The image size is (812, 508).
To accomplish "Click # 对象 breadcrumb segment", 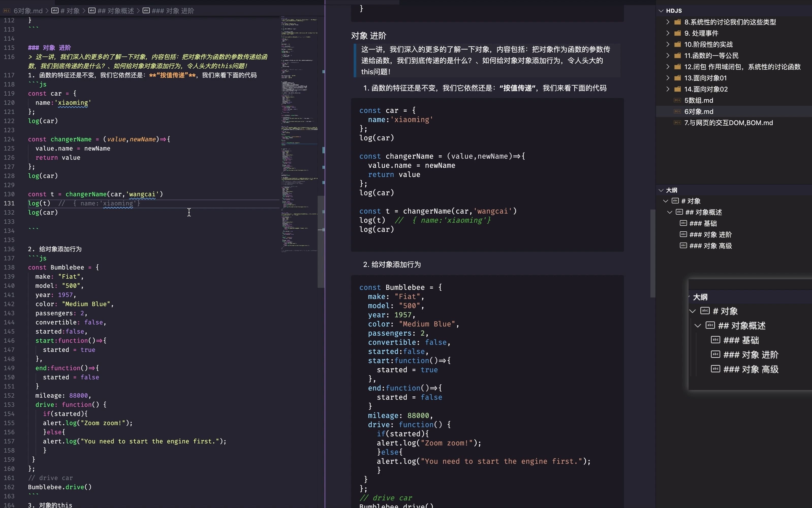I will point(70,11).
